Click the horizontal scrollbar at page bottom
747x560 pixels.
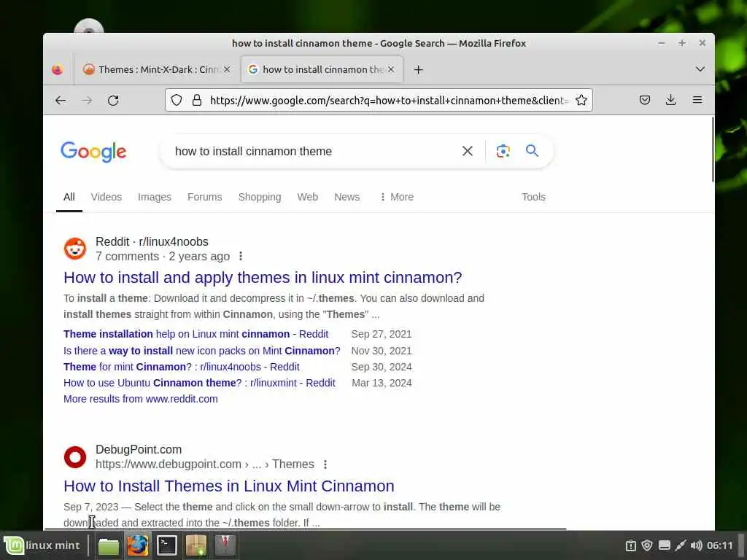tap(305, 529)
